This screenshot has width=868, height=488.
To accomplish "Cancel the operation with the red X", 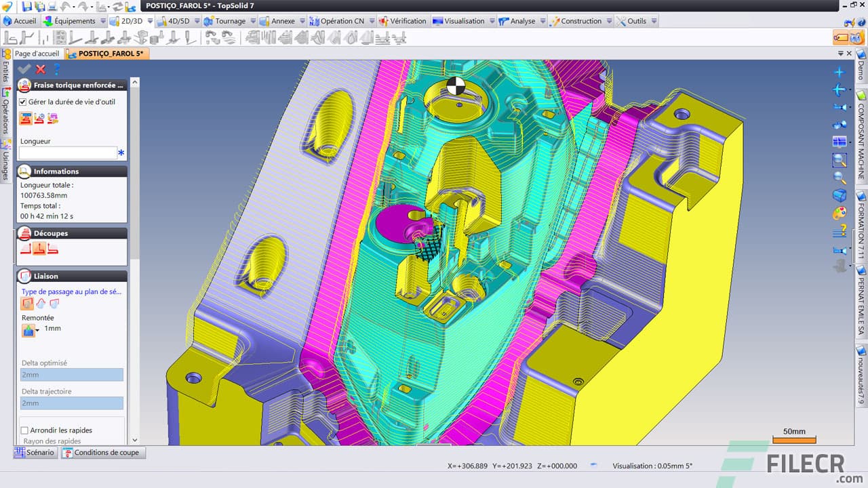I will [41, 69].
